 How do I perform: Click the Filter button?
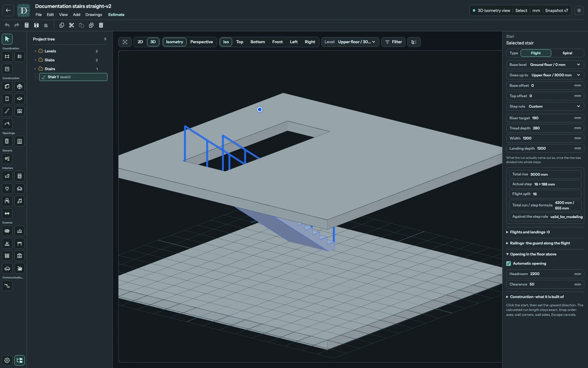[x=393, y=42]
